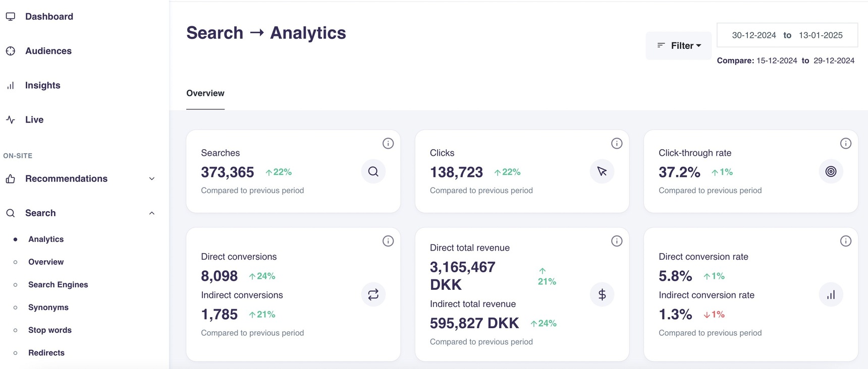Go to Insights in sidebar

(x=42, y=85)
